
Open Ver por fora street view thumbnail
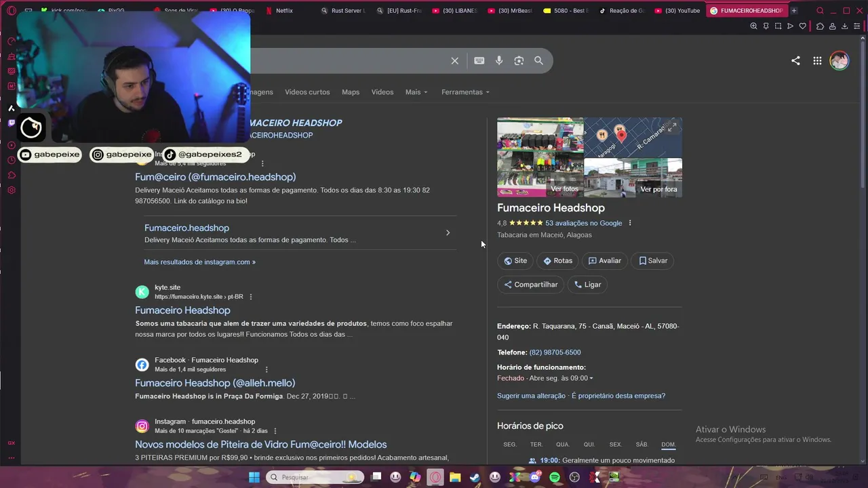[x=633, y=178]
